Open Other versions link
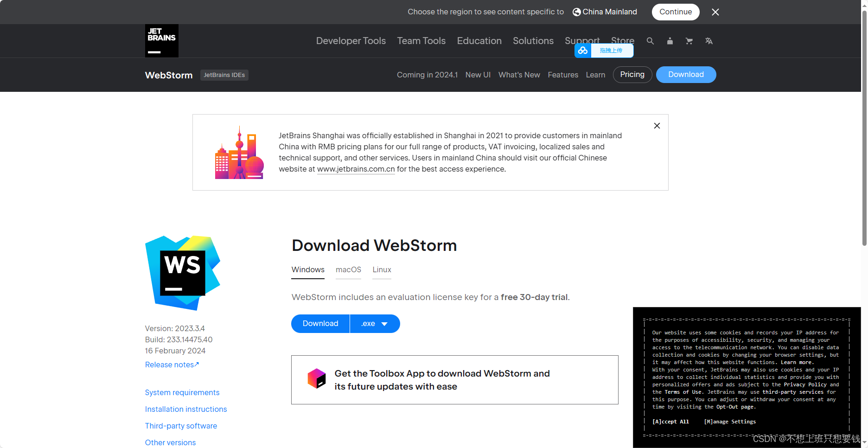Viewport: 868px width, 448px height. [x=170, y=442]
